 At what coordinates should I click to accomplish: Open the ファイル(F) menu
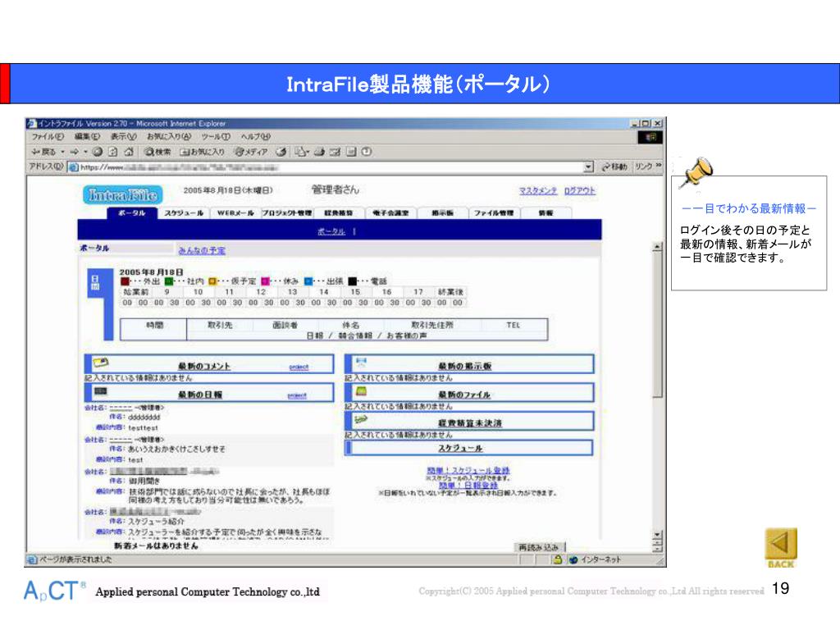pyautogui.click(x=48, y=137)
